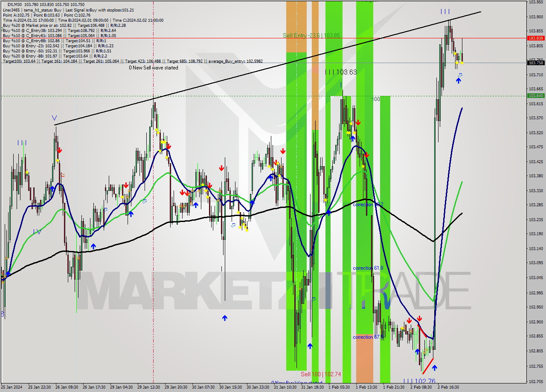
Task: Click the red 103.830 price tag
Action: pos(536,38)
